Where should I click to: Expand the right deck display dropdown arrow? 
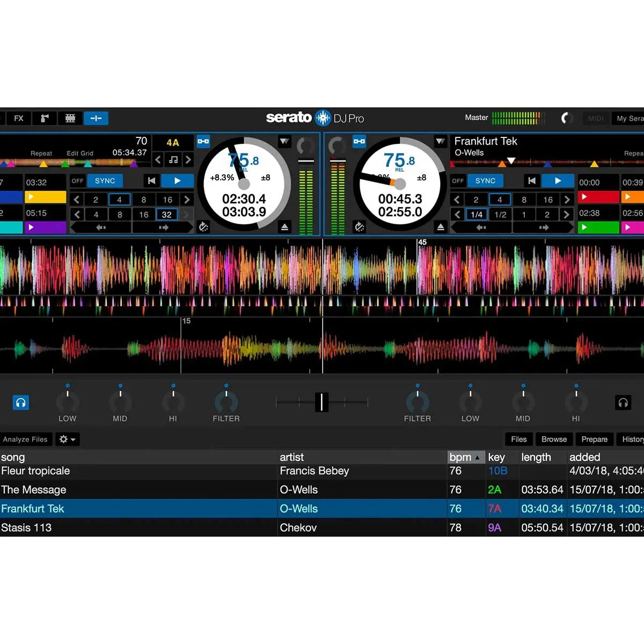click(x=441, y=141)
